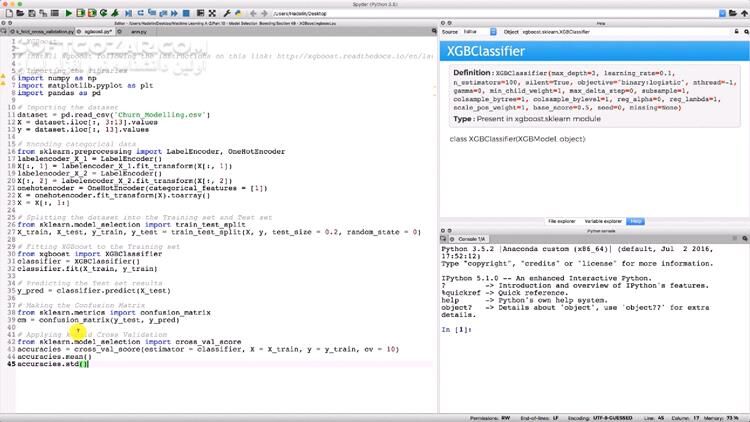Switch to the Variable explorer tab
750x422 pixels.
[x=603, y=220]
